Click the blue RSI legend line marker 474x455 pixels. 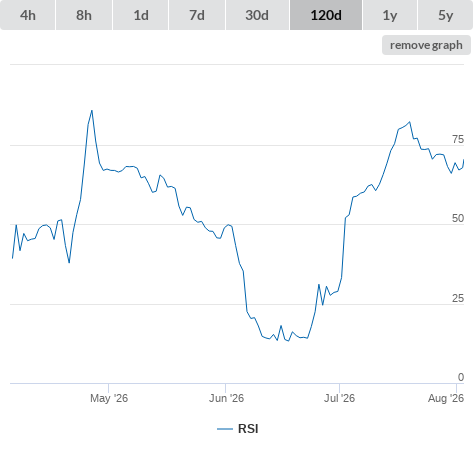point(225,429)
